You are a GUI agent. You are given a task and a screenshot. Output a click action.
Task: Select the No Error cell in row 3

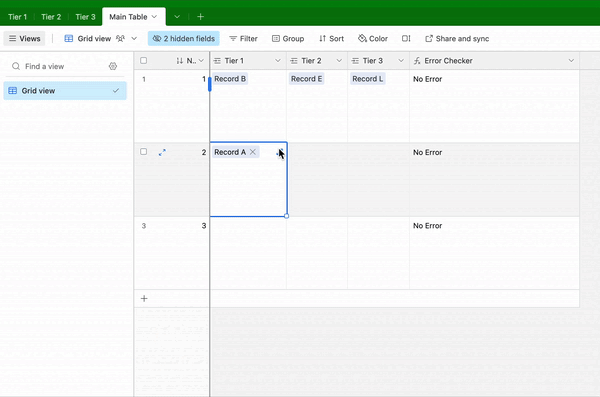[494, 253]
